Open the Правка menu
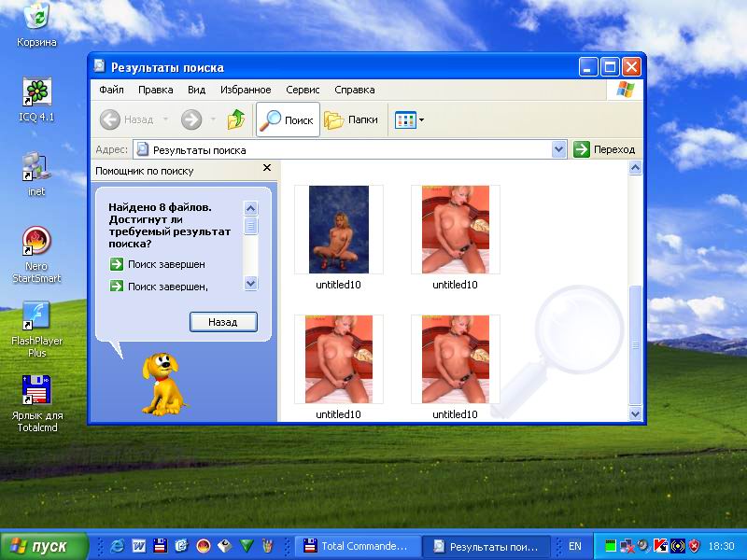The width and height of the screenshot is (747, 560). (x=155, y=90)
